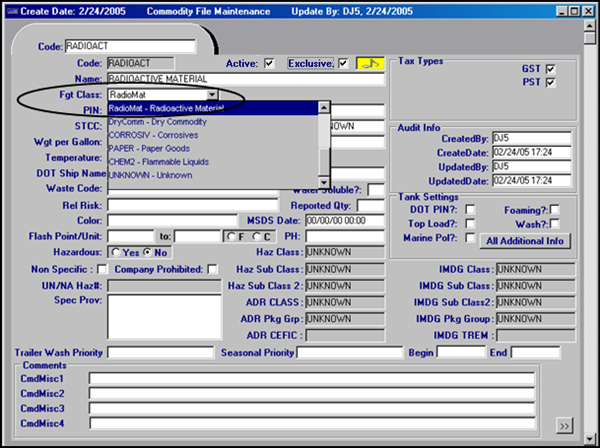600x448 pixels.
Task: Select the Yes radio button for Hazardous
Action: coord(117,253)
